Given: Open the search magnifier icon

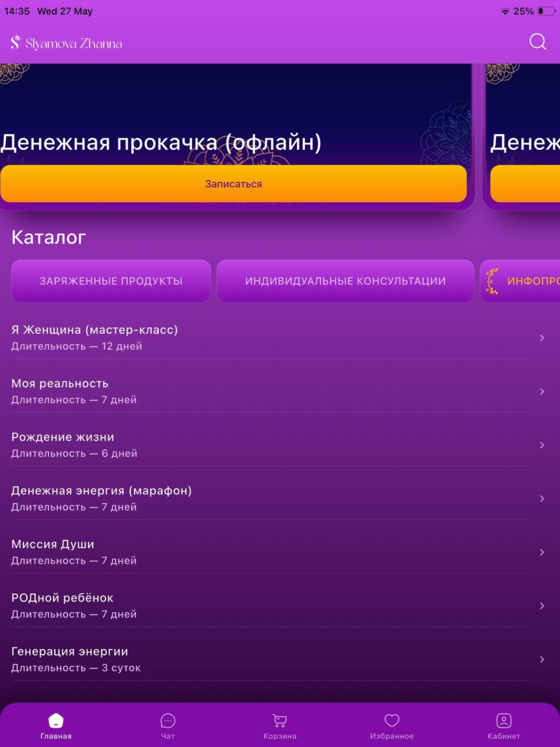Looking at the screenshot, I should point(537,42).
